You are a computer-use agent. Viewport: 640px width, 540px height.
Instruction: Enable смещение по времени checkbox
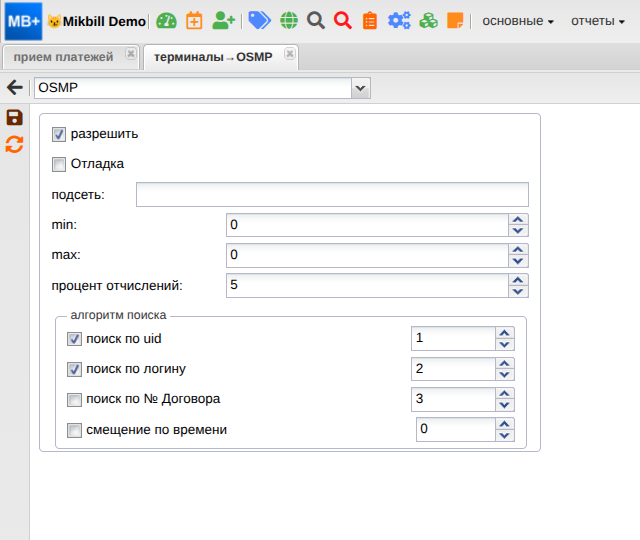pyautogui.click(x=74, y=430)
